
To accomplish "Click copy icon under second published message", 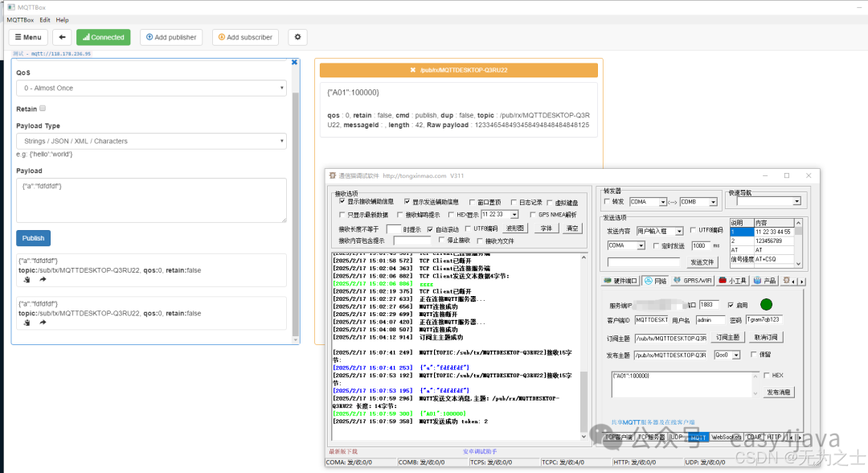I will pyautogui.click(x=27, y=323).
